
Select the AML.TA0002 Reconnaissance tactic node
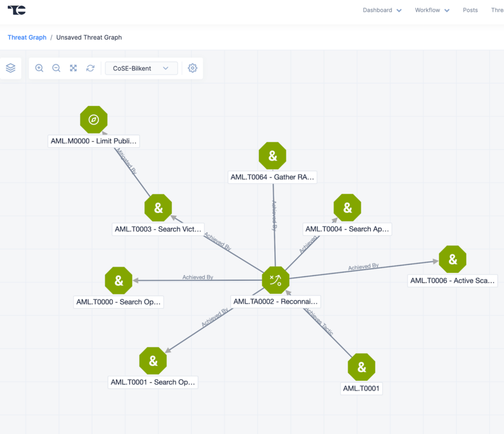[x=276, y=280]
